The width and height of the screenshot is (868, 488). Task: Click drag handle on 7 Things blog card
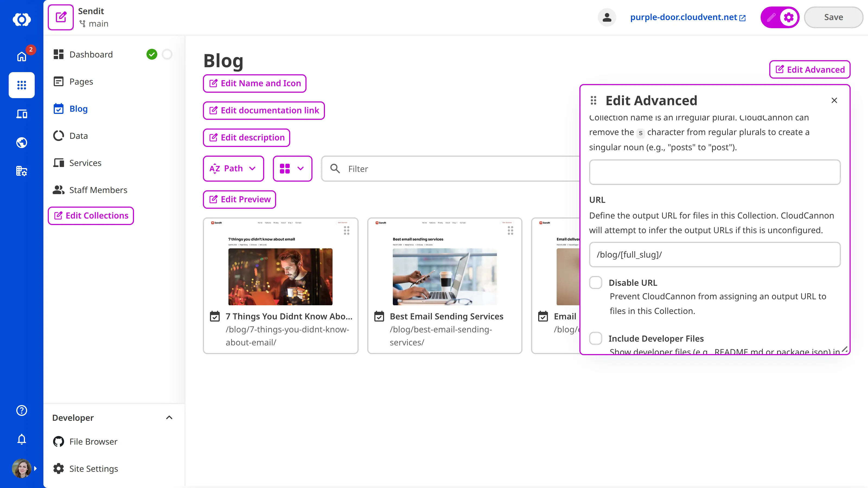tap(346, 230)
